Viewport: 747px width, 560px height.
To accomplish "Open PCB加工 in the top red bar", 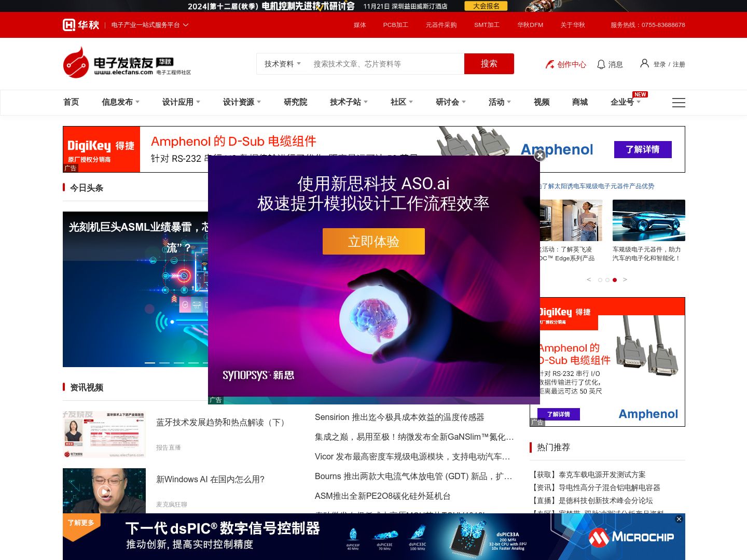I will click(x=396, y=25).
